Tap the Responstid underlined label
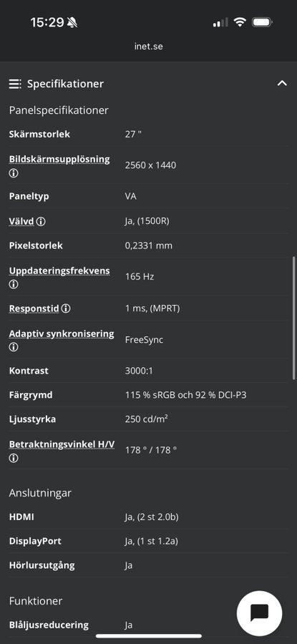297x644 pixels. click(34, 308)
